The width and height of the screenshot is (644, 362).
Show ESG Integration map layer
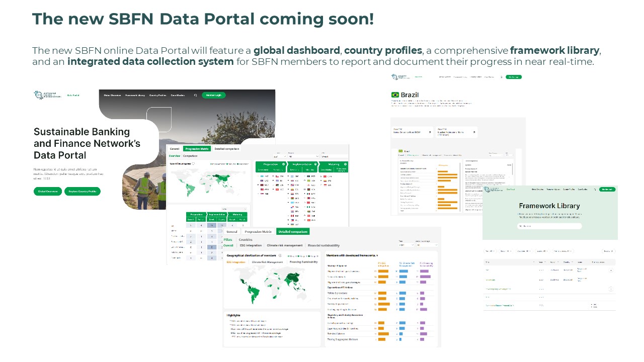point(236,262)
